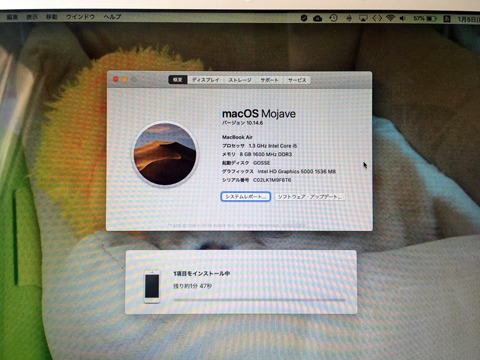Open the security shield menu bar icon

tap(304, 18)
